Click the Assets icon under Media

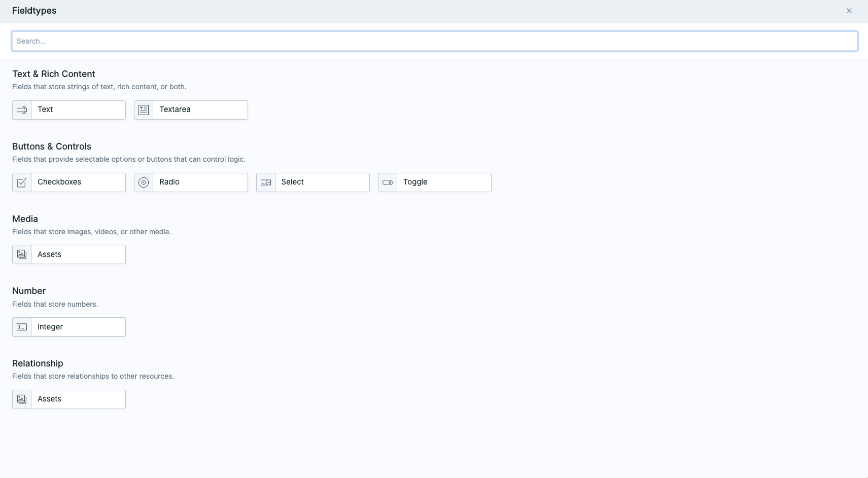[x=22, y=254]
